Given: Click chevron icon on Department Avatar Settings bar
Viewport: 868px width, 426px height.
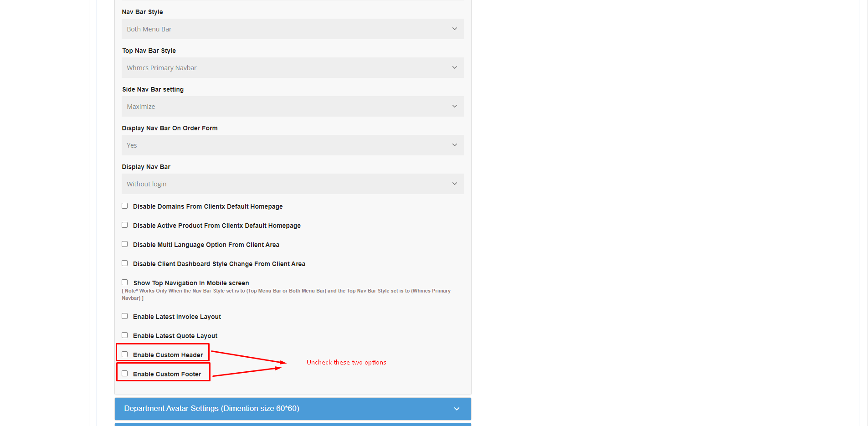Looking at the screenshot, I should pyautogui.click(x=457, y=409).
